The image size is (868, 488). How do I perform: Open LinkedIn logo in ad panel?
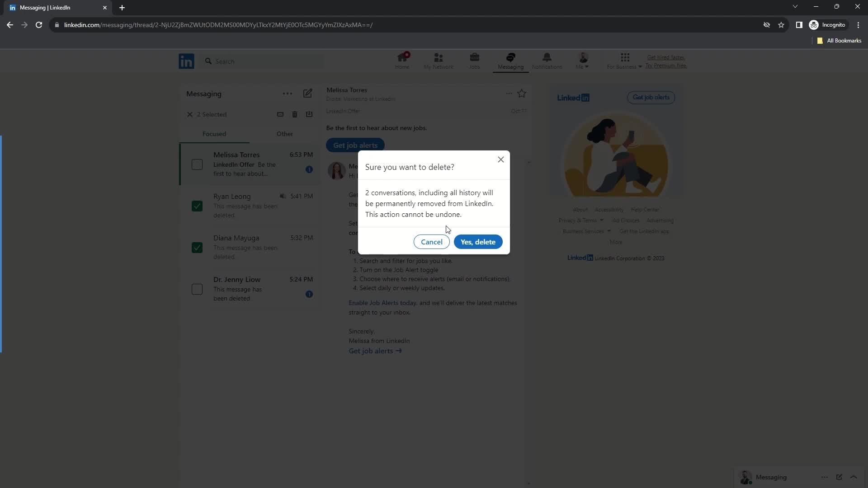point(573,98)
